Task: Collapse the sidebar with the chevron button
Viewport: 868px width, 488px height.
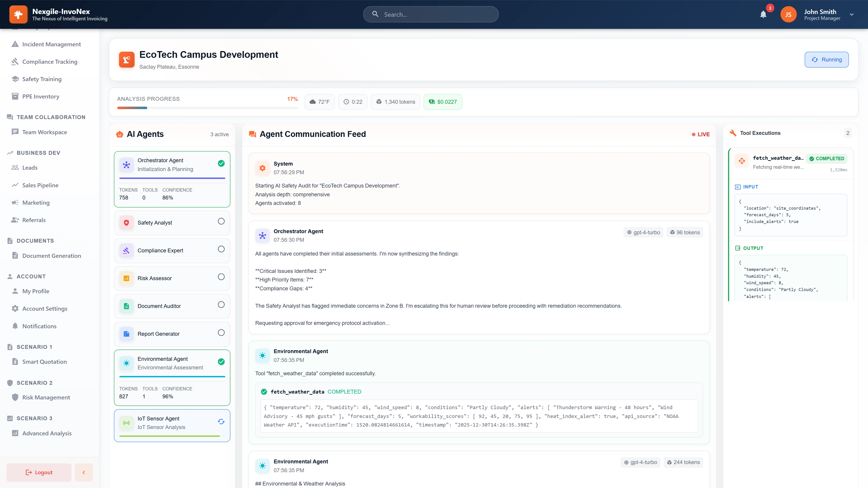Action: [x=84, y=472]
